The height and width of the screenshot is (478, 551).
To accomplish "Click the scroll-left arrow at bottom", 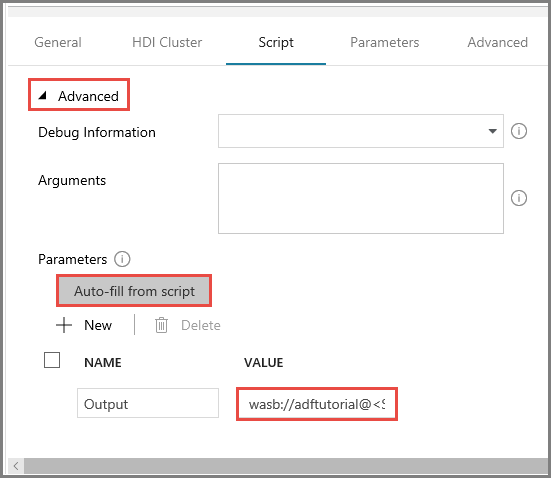I will 16,466.
